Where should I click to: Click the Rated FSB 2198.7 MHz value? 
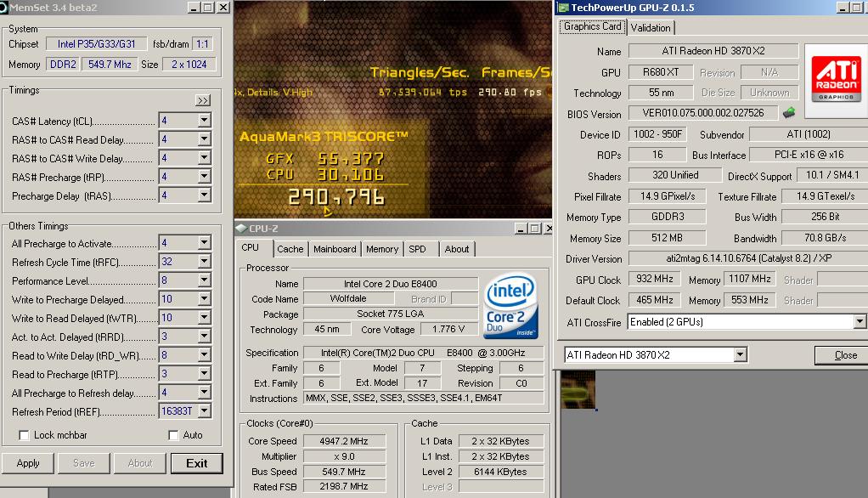coord(344,486)
